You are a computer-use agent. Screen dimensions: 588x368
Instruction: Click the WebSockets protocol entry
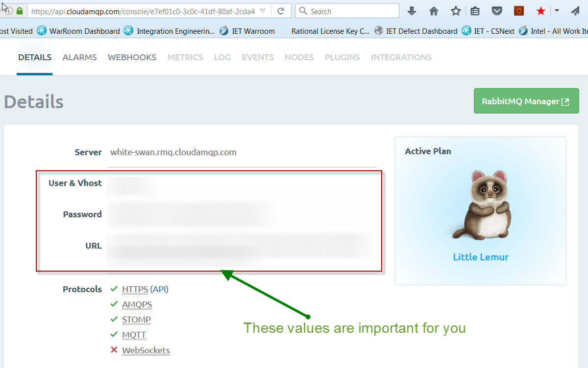146,350
